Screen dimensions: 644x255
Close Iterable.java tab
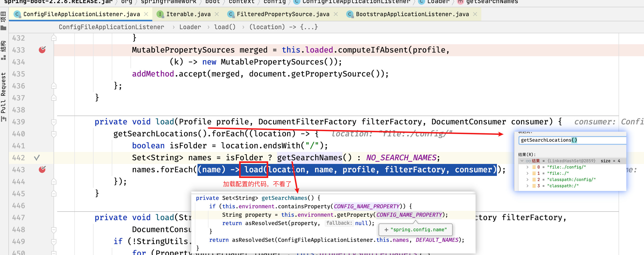[x=217, y=14]
